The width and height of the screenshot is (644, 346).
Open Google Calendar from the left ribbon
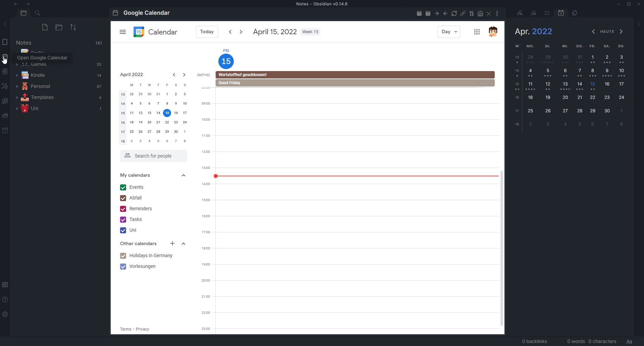tap(5, 57)
